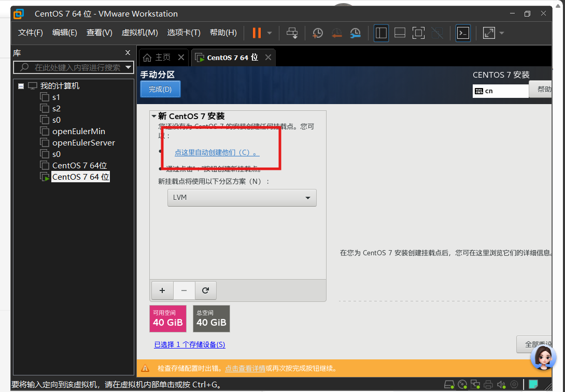
Task: Click the avatar assistant icon
Action: [543, 357]
